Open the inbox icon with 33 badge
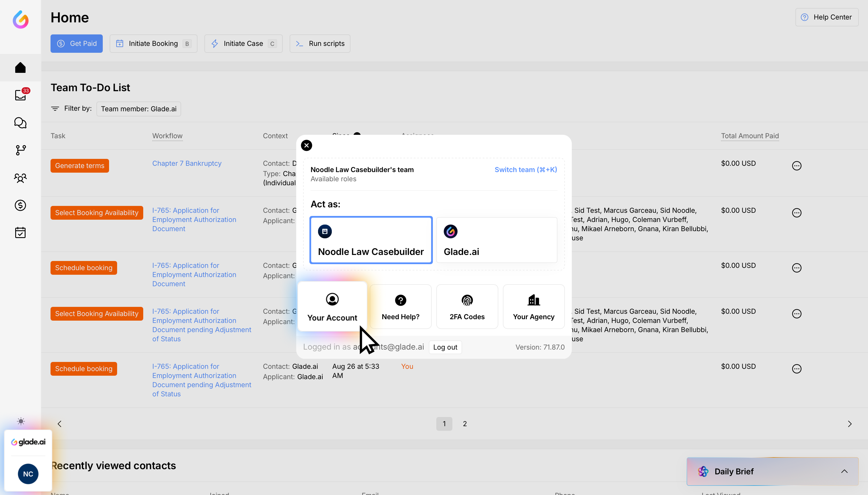The width and height of the screenshot is (868, 495). pos(20,95)
